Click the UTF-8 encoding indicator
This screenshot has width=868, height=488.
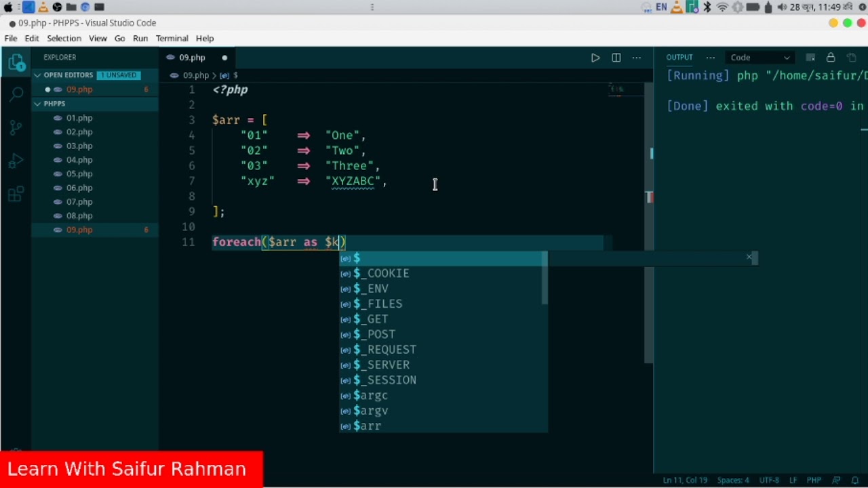[769, 481]
